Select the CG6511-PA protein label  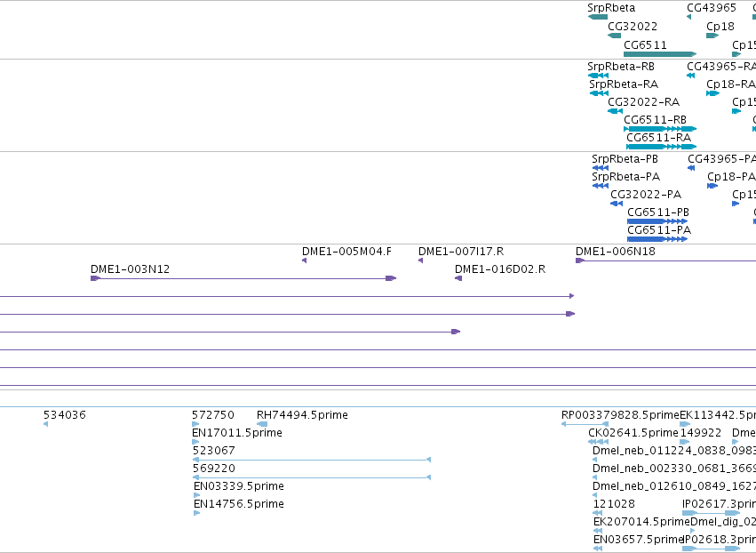659,229
